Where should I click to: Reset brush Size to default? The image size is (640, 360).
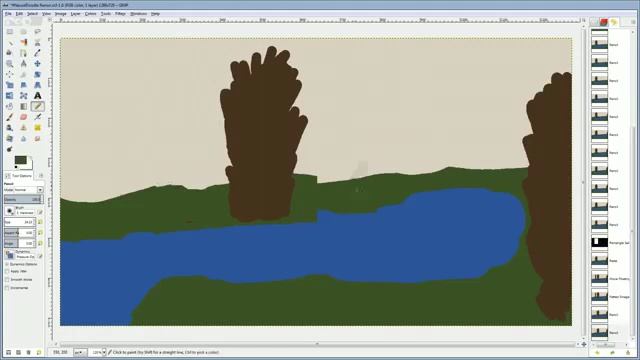point(40,222)
